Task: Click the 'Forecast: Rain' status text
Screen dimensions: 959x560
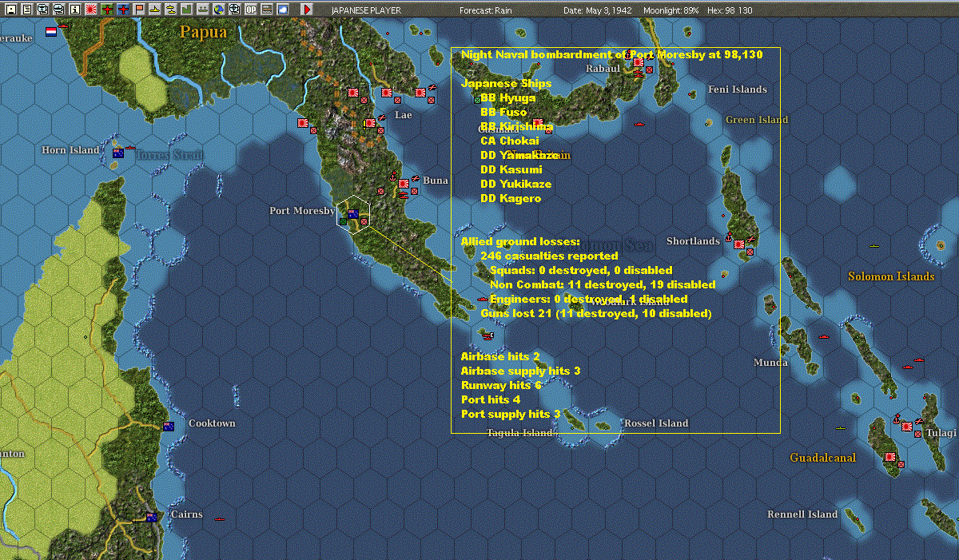Action: point(487,10)
